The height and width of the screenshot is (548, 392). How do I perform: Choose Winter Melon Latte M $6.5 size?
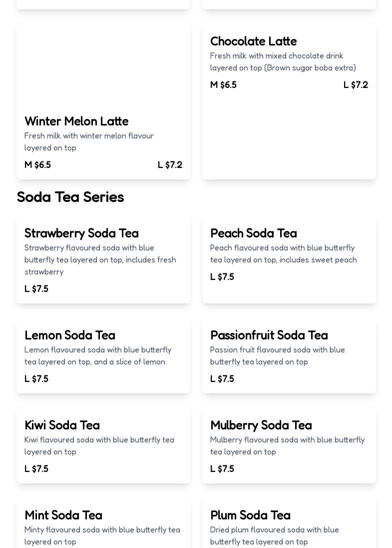[x=37, y=165]
